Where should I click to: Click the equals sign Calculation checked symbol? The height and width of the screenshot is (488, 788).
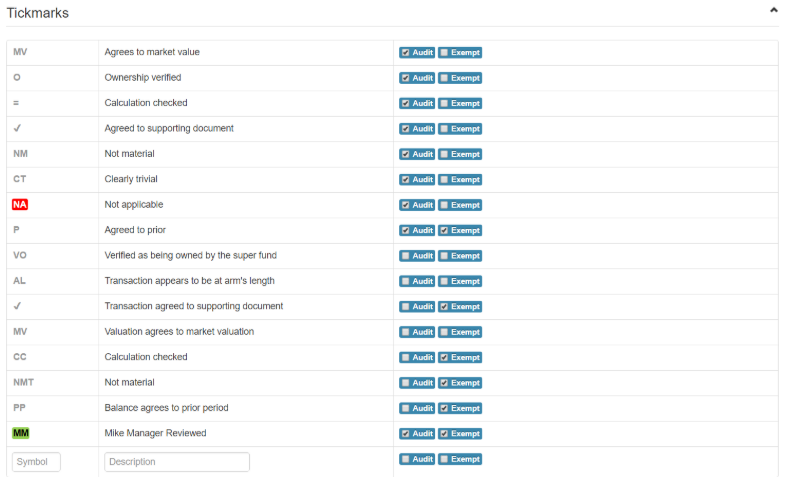tap(16, 103)
